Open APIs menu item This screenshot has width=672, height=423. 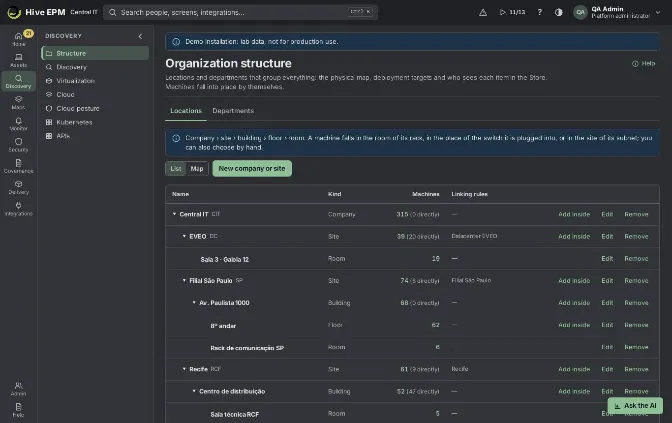95,136
